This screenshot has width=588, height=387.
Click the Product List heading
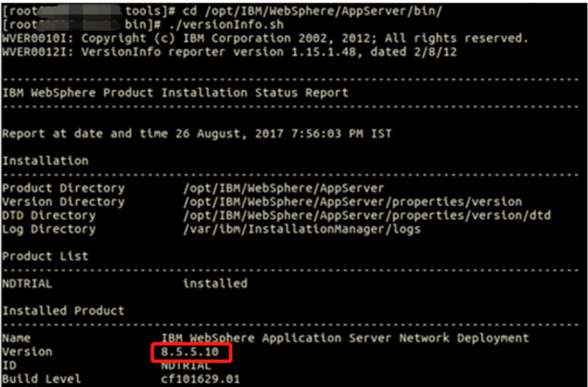click(45, 256)
